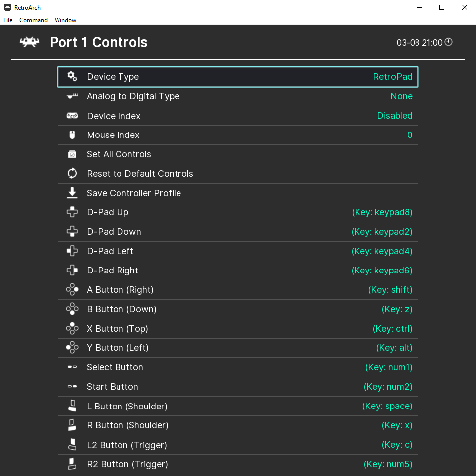This screenshot has width=476, height=476.
Task: Click the L2 Button (Trigger) label
Action: (x=127, y=445)
